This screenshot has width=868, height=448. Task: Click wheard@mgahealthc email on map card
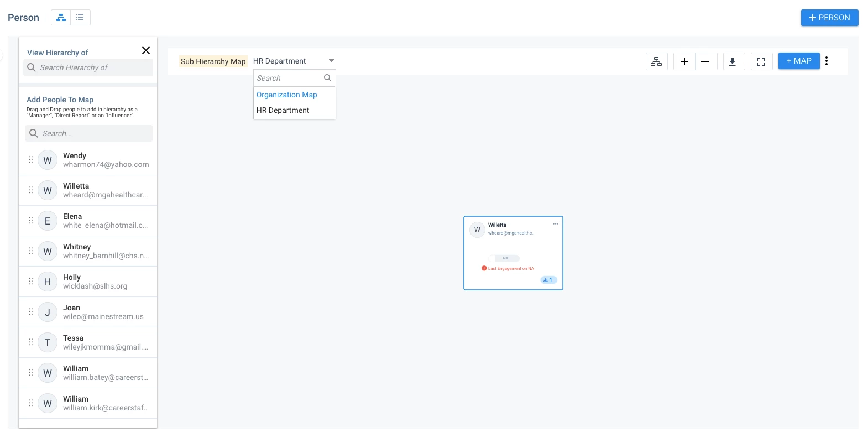click(x=511, y=233)
